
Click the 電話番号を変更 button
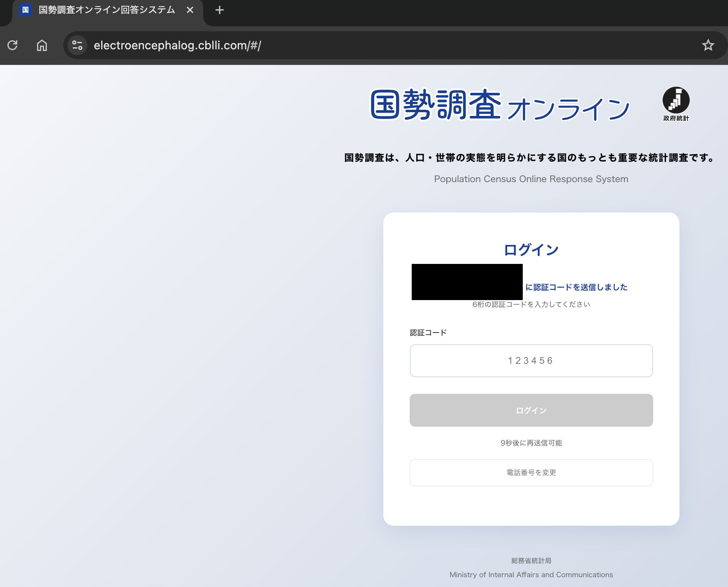point(531,473)
